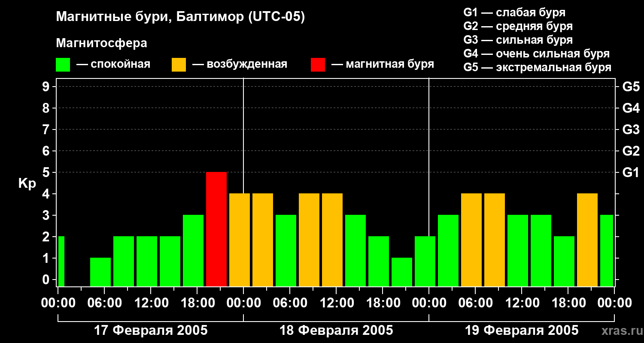Click the red 'магнитная буря' legend swatch
The width and height of the screenshot is (644, 343).
click(318, 65)
